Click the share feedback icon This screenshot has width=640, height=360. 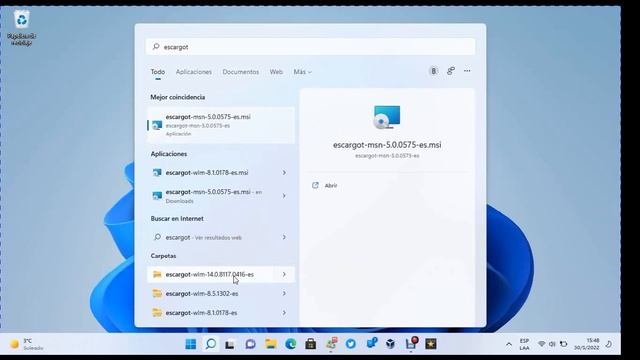coord(451,71)
